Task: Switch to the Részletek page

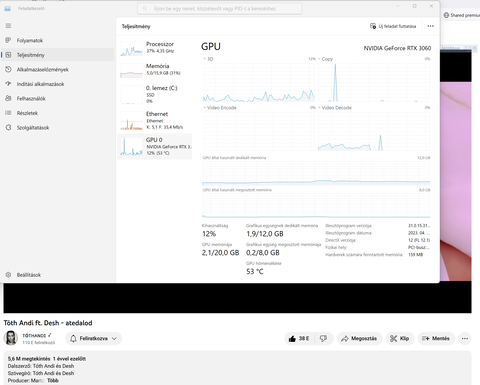Action: pos(57,113)
